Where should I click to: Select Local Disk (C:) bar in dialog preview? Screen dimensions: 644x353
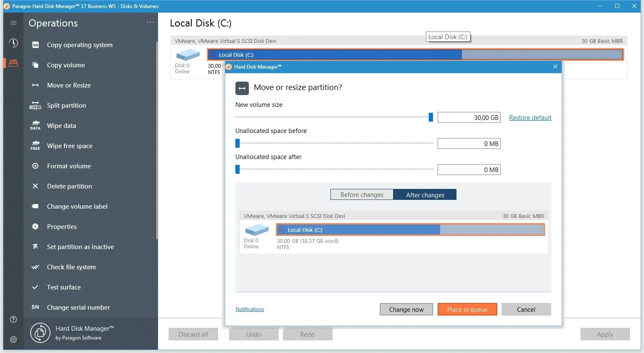click(410, 230)
